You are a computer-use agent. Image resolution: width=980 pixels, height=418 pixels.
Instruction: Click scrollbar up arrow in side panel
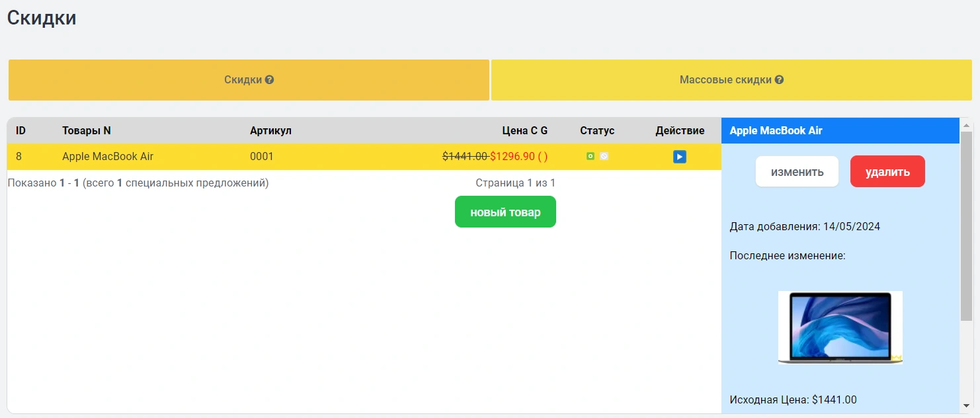[966, 125]
